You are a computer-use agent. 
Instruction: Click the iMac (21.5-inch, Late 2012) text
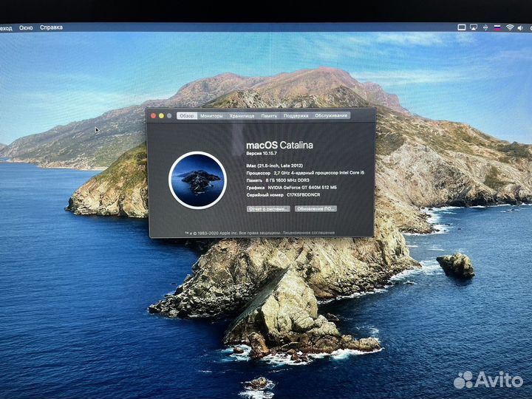pyautogui.click(x=274, y=166)
